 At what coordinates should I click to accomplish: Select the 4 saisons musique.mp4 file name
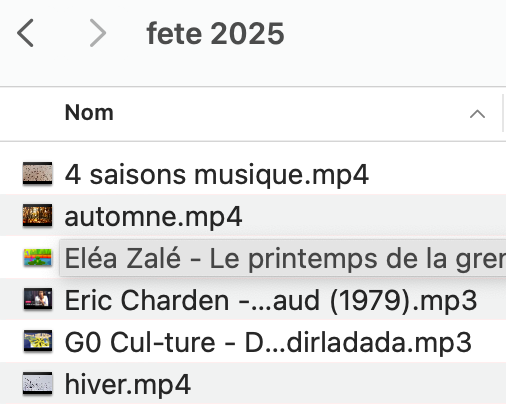click(x=217, y=174)
